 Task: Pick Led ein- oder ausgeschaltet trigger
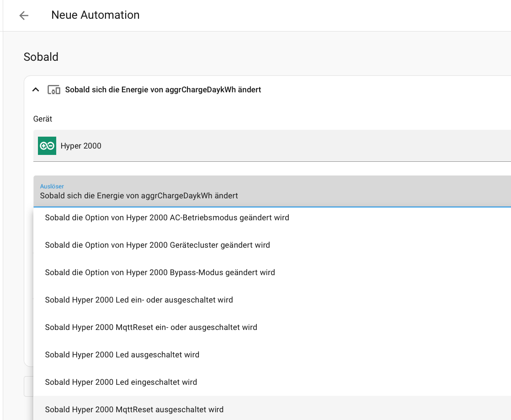tap(272, 300)
